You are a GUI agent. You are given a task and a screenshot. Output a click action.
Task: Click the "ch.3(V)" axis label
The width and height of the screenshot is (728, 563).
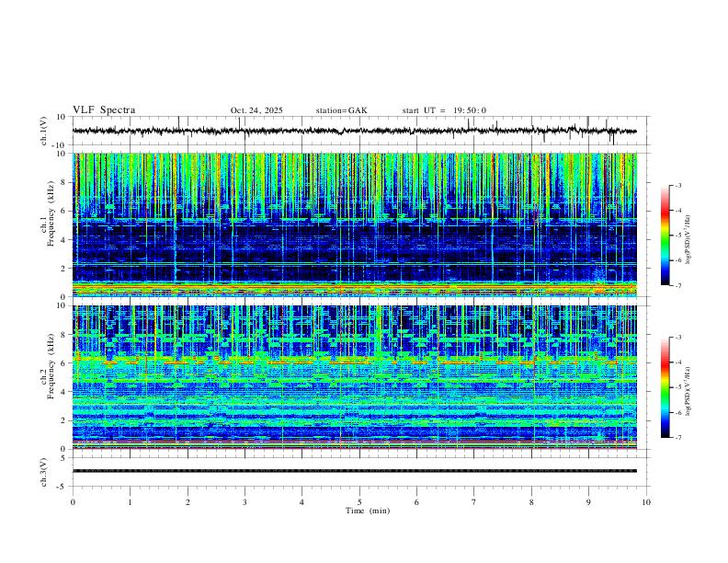coord(43,472)
